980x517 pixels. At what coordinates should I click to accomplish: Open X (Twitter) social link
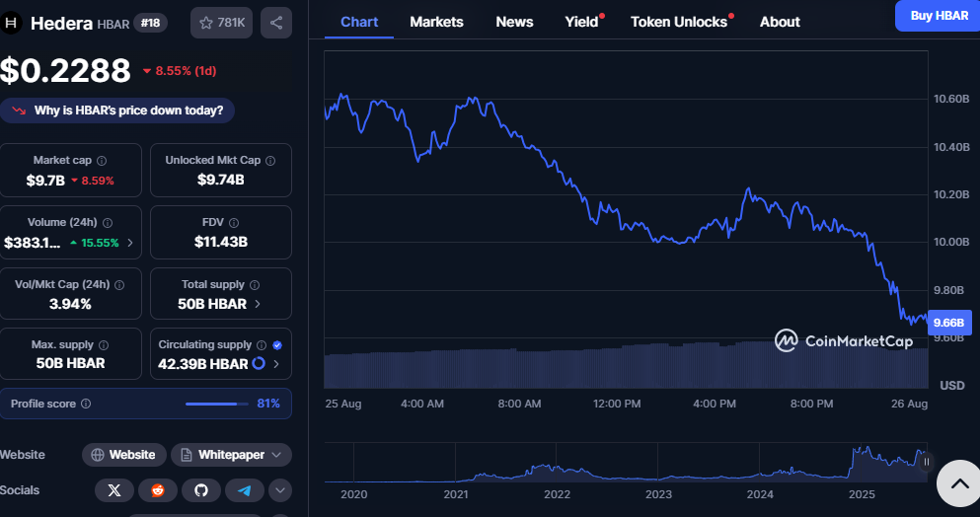[114, 490]
